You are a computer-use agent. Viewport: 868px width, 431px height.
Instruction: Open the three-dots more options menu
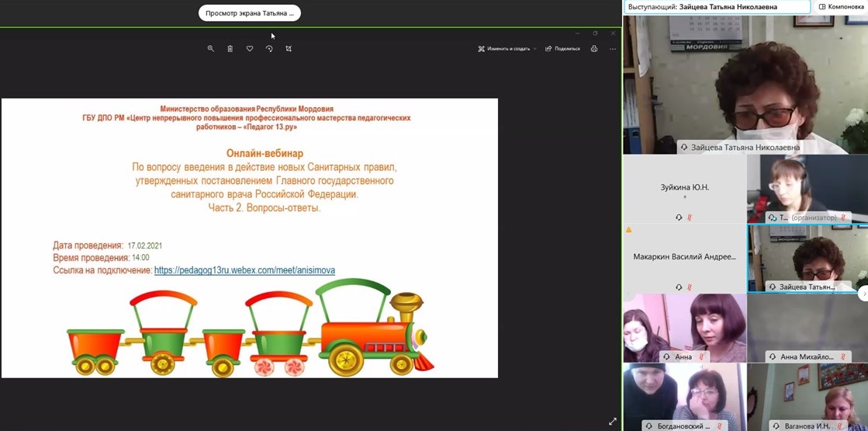(x=613, y=49)
